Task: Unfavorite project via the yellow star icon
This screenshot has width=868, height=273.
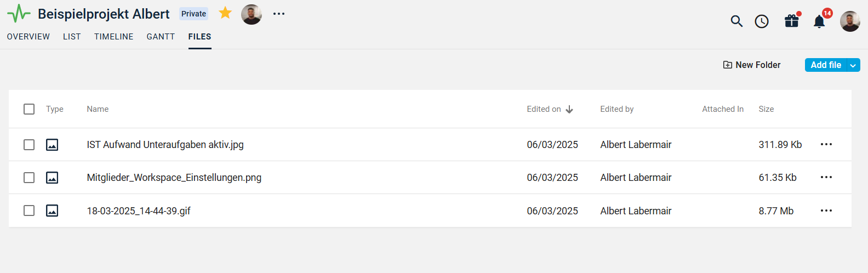Action: coord(225,13)
